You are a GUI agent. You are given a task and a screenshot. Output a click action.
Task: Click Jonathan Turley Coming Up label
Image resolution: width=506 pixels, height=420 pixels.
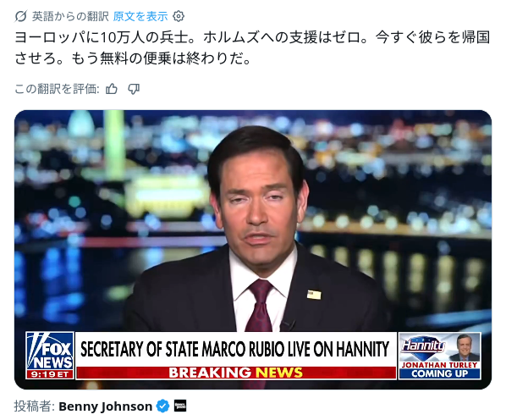[439, 369]
